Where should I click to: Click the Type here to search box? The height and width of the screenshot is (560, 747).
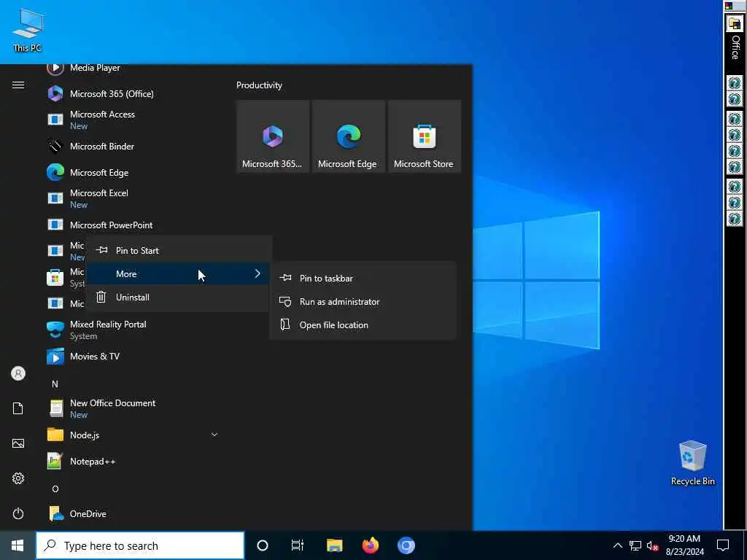click(x=140, y=545)
